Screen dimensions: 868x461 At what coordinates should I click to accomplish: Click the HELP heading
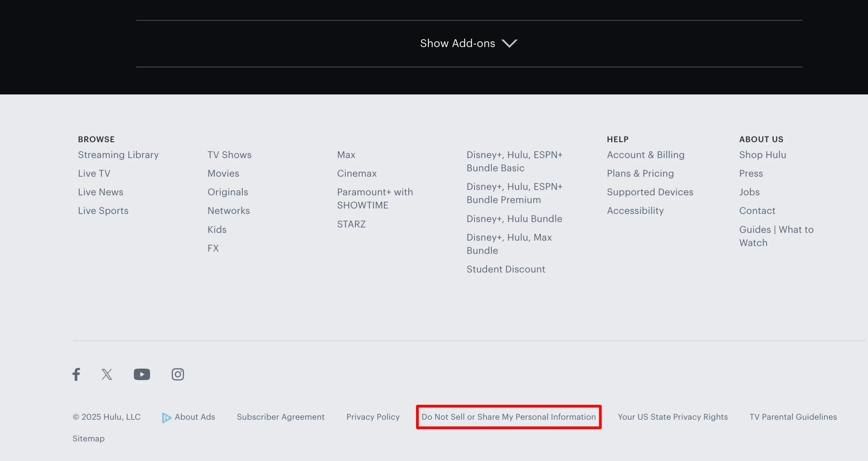click(618, 139)
